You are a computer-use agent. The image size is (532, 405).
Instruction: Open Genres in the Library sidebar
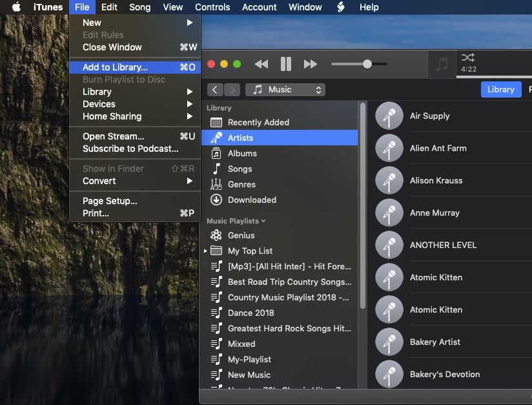[280, 184]
